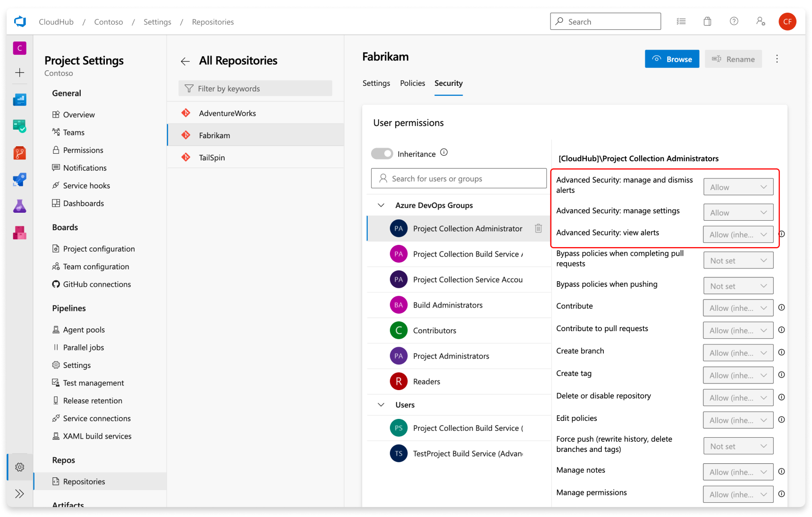Click the Browse button
The width and height of the screenshot is (812, 517).
[x=672, y=58]
